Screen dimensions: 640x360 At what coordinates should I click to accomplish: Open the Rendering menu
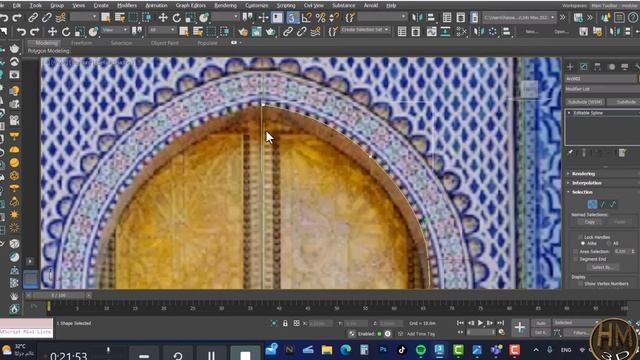[225, 5]
